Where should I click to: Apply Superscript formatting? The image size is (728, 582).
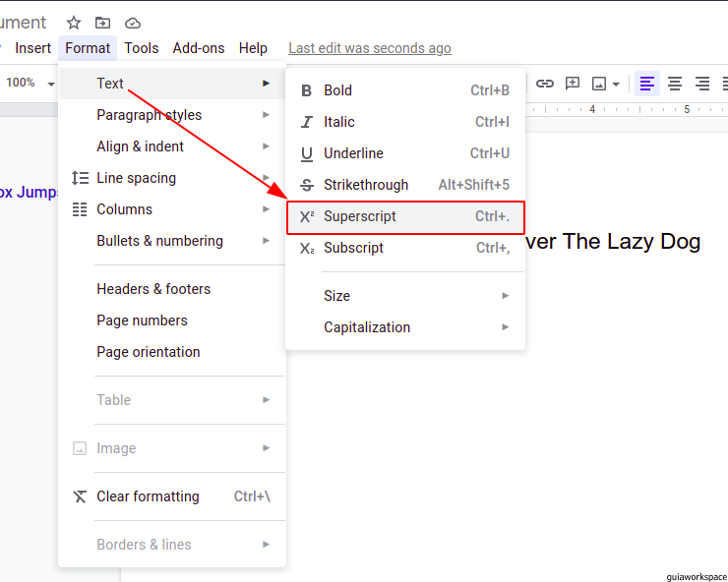[405, 216]
